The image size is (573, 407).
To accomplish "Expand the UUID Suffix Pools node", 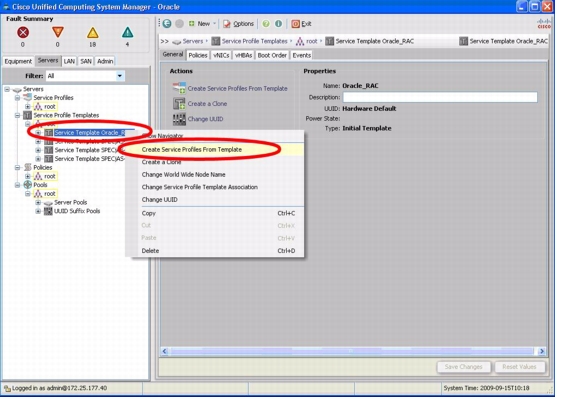I will click(38, 211).
